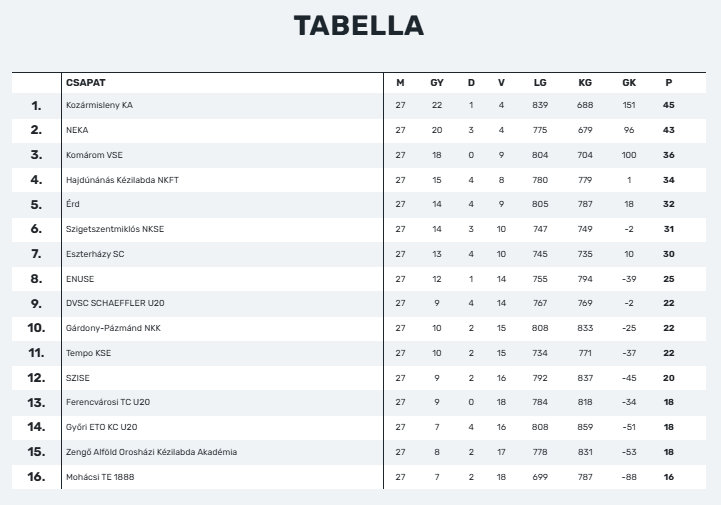Click the Kozármisleny KA team name
This screenshot has width=721, height=505.
(x=99, y=105)
